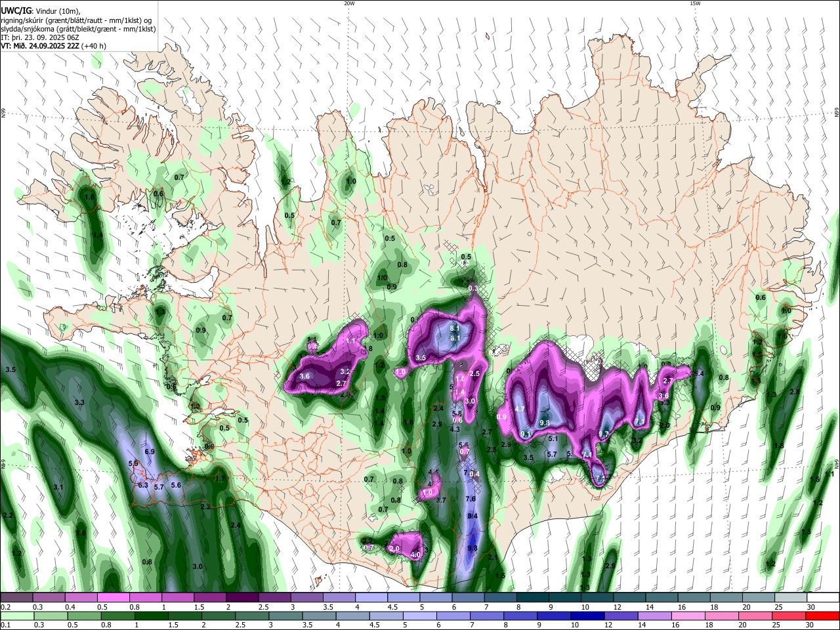840x630 pixels.
Task: Click the 'slydda/snjókoma' legend description line
Action: point(78,29)
